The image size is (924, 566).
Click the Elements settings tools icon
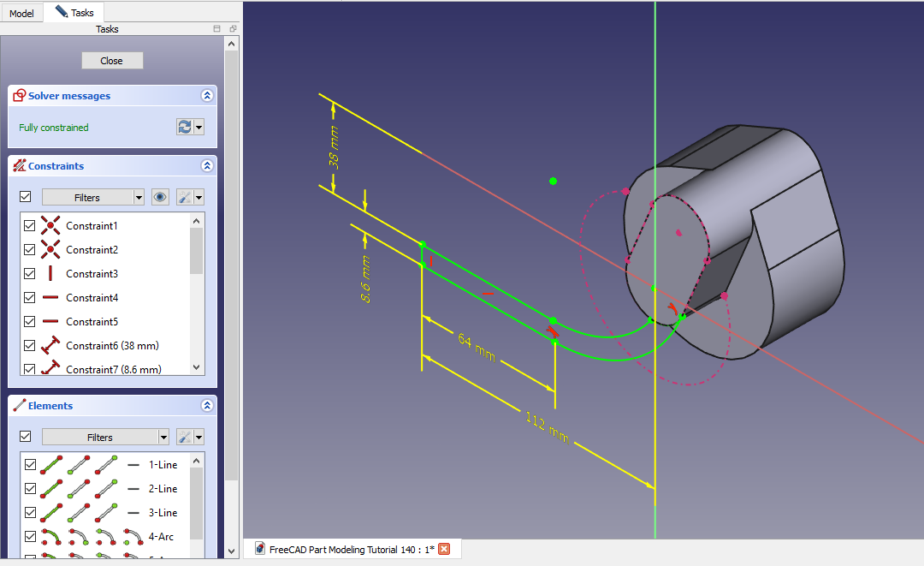tap(185, 437)
